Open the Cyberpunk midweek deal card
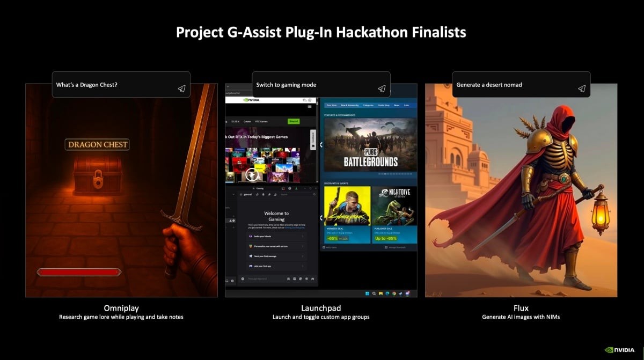644x360 pixels. 347,215
